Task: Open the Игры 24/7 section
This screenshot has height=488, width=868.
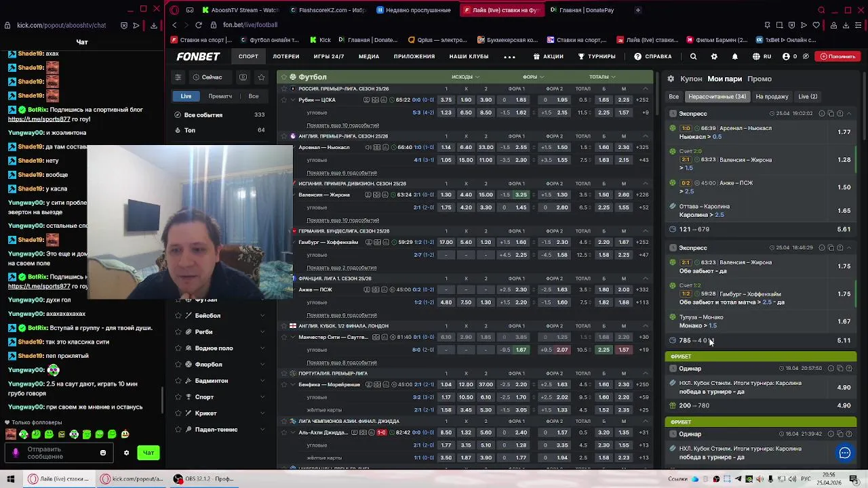Action: [x=329, y=57]
